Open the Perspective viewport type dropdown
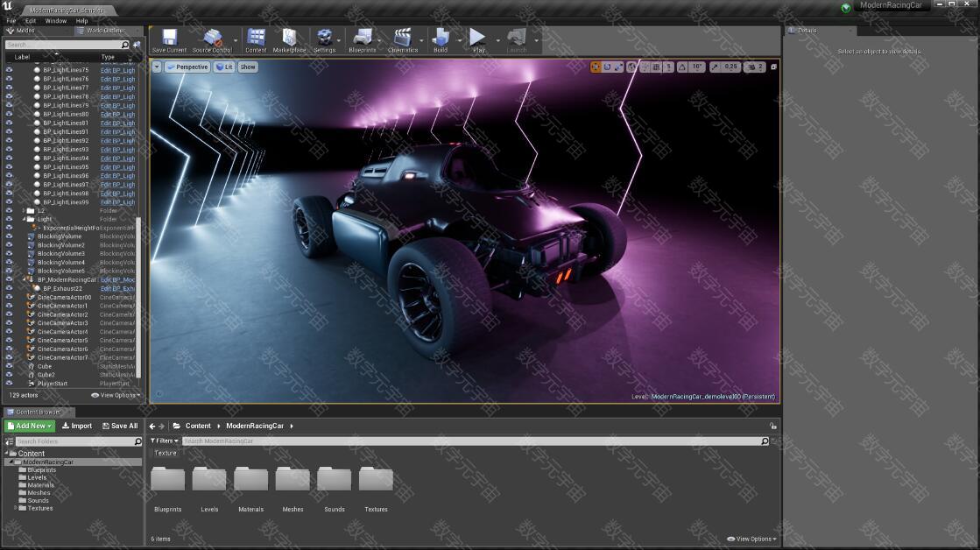Screen dimensions: 980x550 pyautogui.click(x=187, y=67)
